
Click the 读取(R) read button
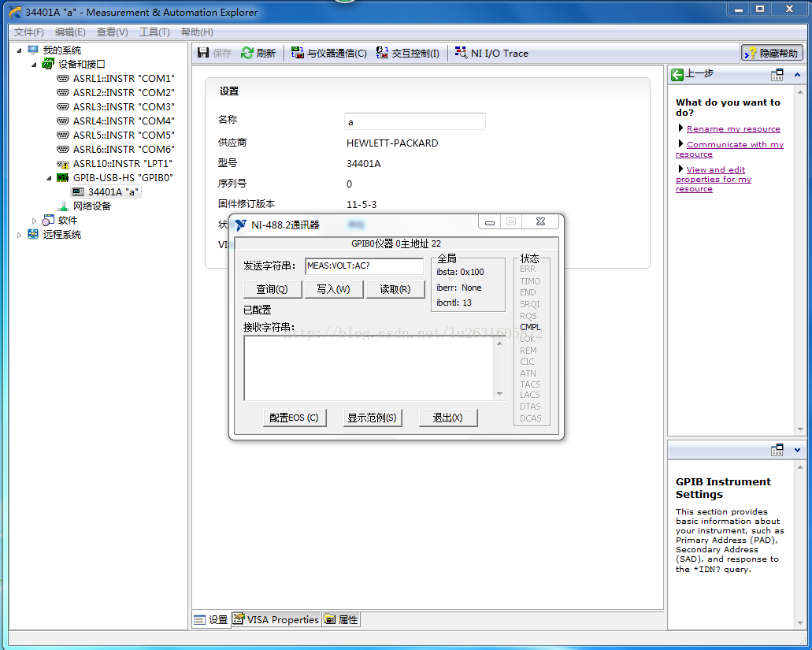tap(395, 289)
